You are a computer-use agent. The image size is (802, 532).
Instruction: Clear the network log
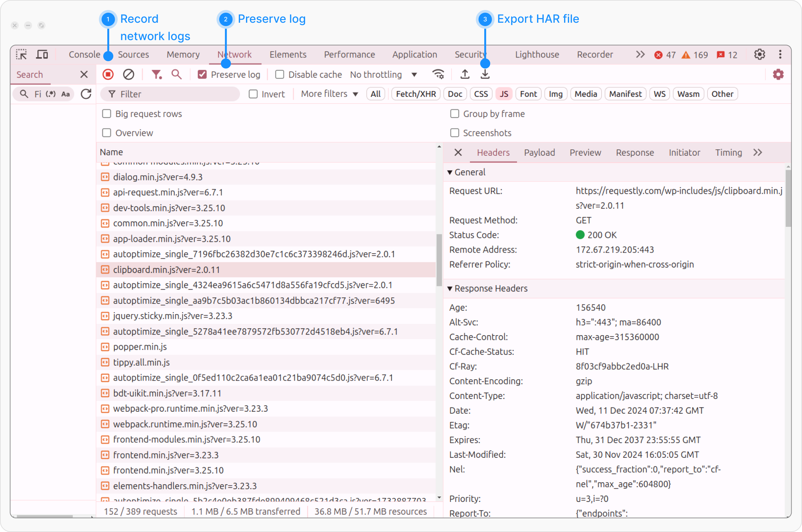tap(128, 74)
